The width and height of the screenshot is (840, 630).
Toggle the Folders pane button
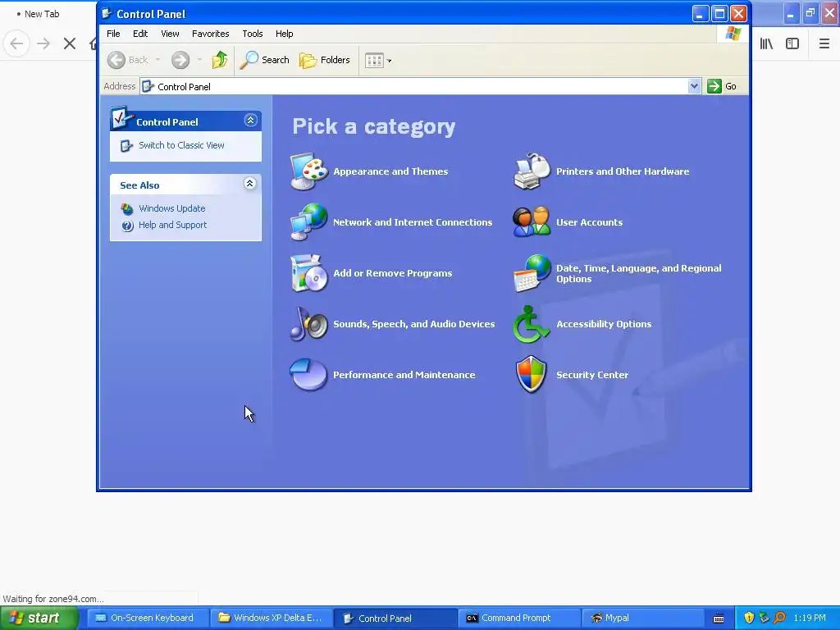[325, 60]
